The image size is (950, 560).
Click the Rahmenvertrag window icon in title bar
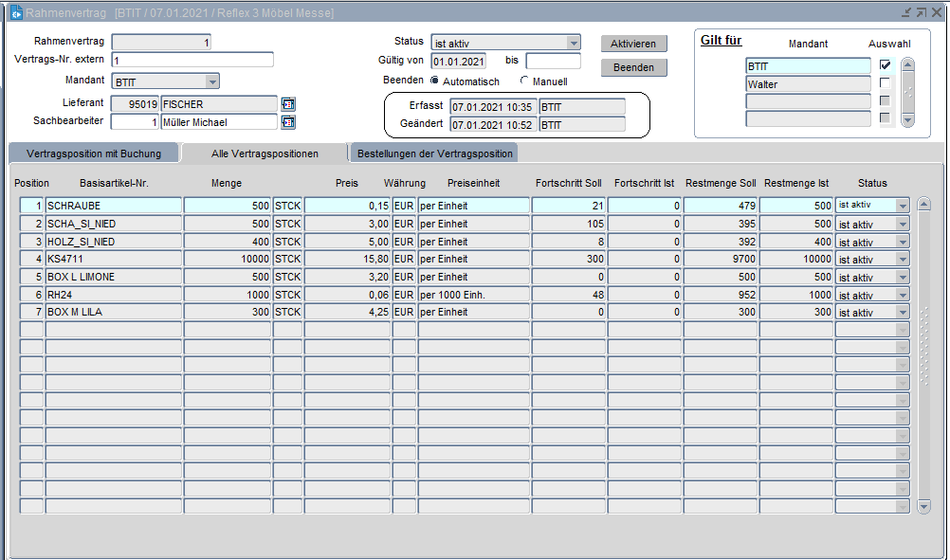point(16,12)
